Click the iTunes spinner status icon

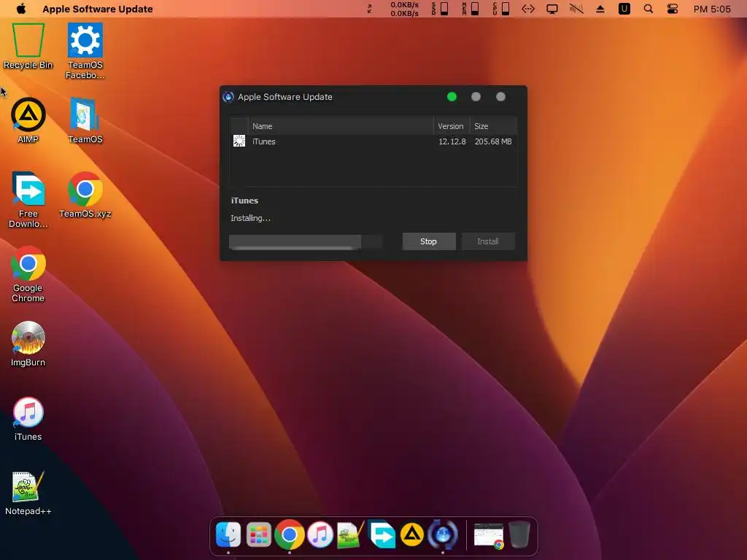(x=239, y=141)
